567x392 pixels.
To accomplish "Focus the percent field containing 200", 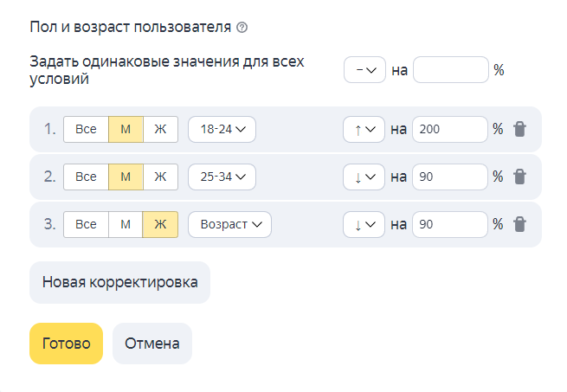I will (450, 129).
